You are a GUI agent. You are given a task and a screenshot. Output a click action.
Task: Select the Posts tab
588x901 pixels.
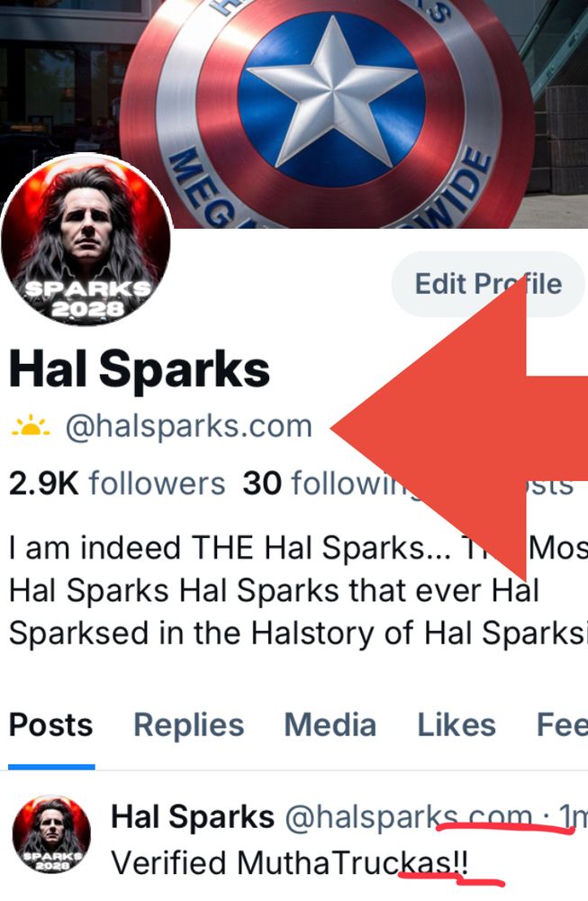[51, 724]
